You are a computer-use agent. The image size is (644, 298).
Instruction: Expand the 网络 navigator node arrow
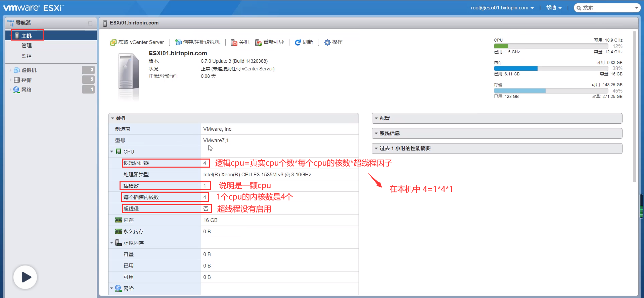pos(10,90)
